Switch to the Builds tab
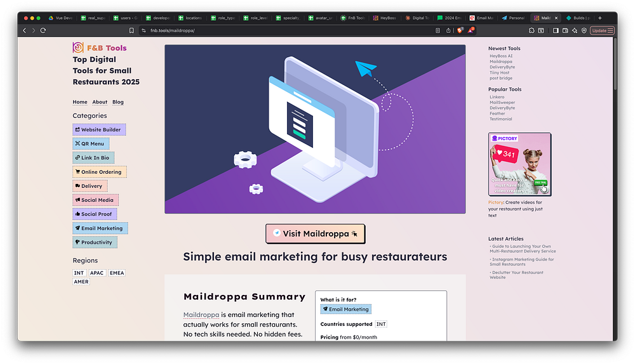Screen dimensions: 635x364 [x=578, y=18]
